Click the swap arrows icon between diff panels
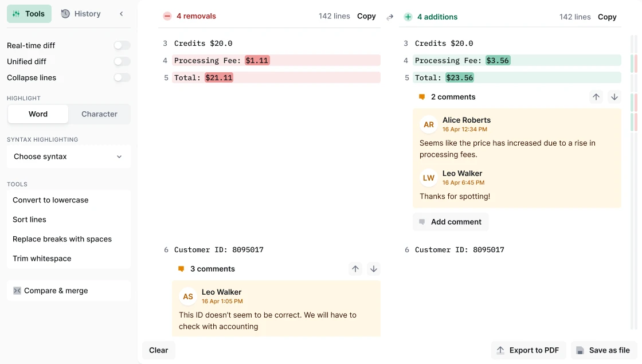 [390, 17]
